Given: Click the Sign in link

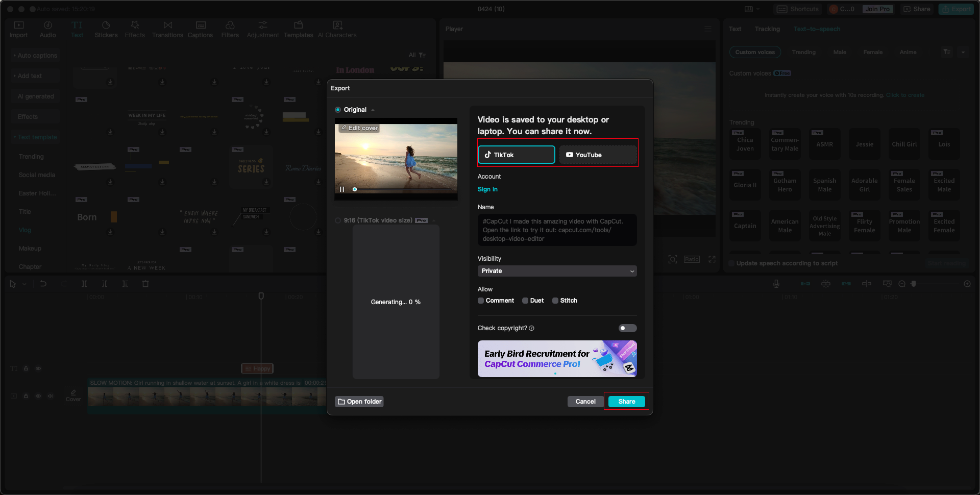Looking at the screenshot, I should click(x=487, y=189).
